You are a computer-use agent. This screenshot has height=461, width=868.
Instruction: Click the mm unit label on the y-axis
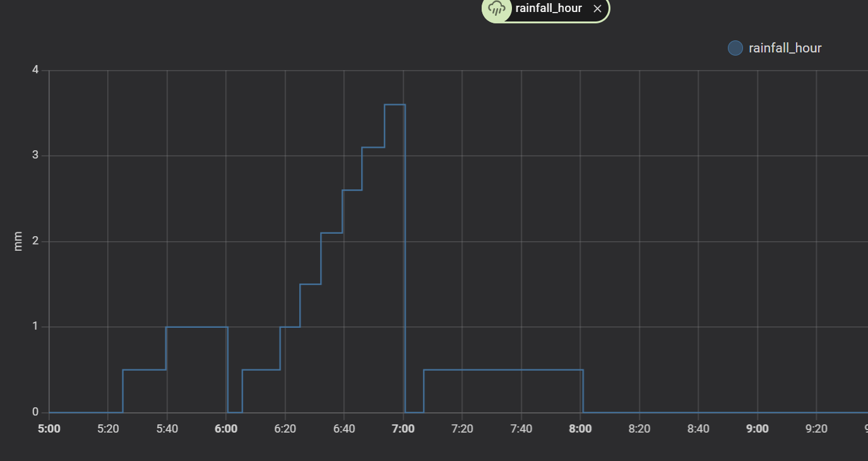[x=18, y=242]
